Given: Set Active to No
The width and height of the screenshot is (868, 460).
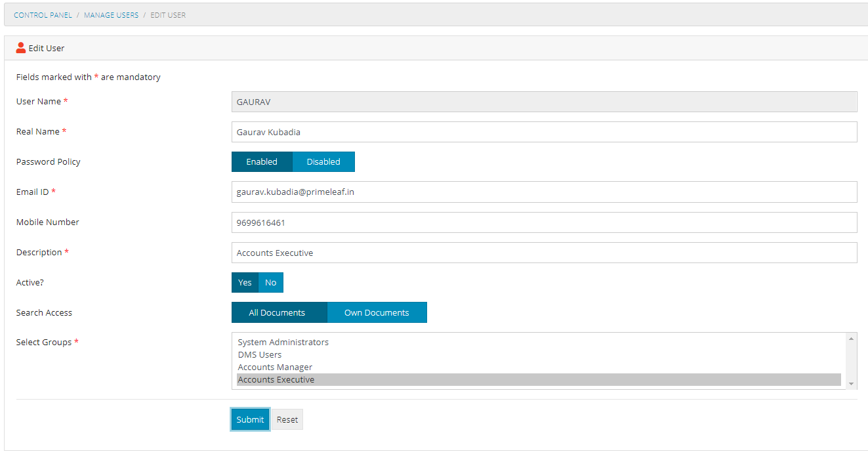Looking at the screenshot, I should [271, 282].
